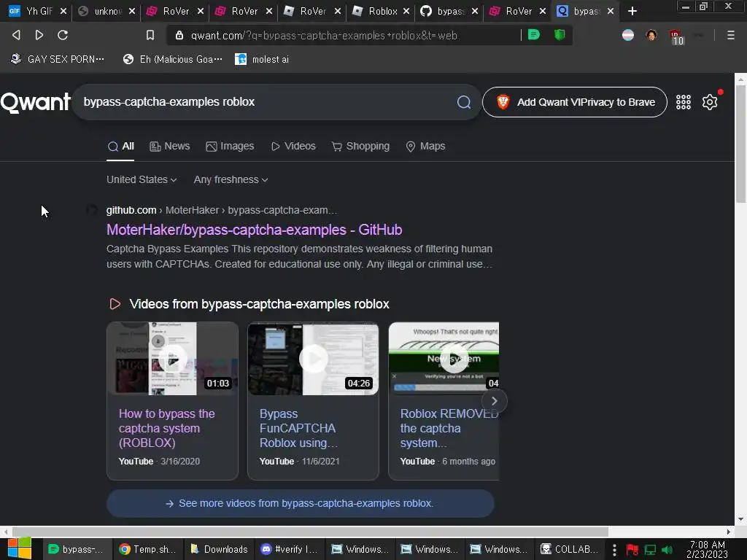Open MoterHaker/bypass-captcha-examples GitHub link
This screenshot has height=560, width=747.
254,230
